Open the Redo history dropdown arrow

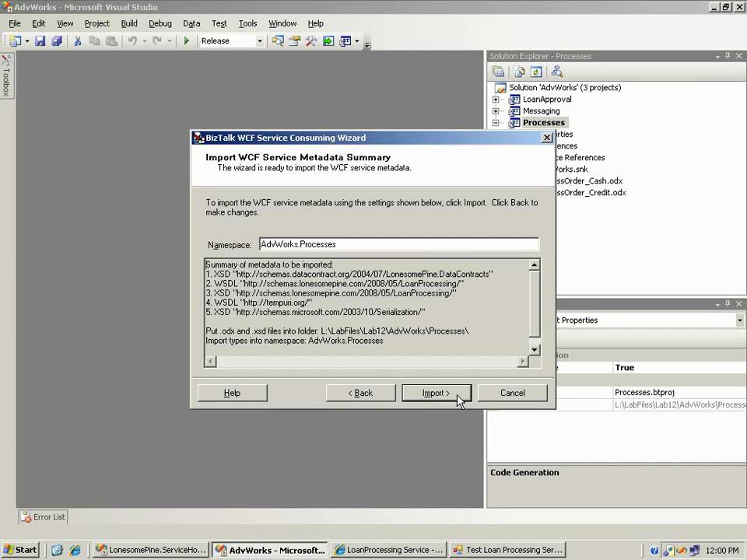(x=169, y=41)
